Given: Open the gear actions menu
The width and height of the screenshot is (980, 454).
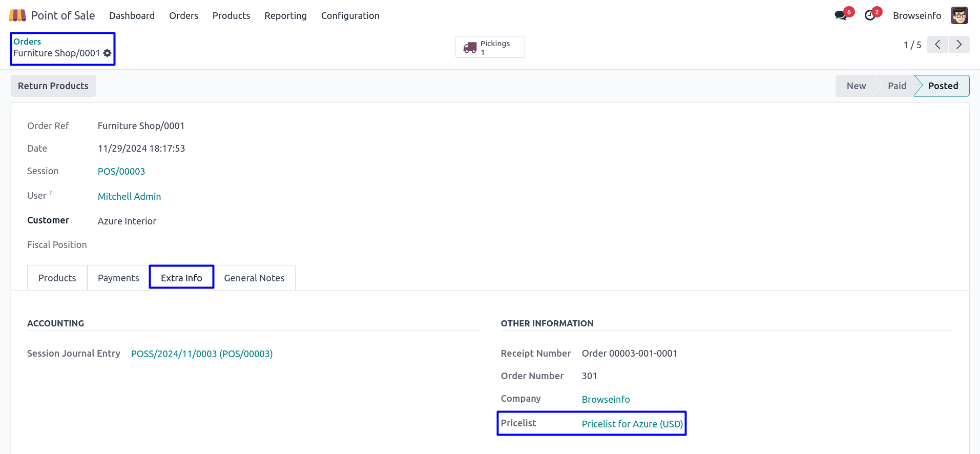Looking at the screenshot, I should tap(107, 53).
